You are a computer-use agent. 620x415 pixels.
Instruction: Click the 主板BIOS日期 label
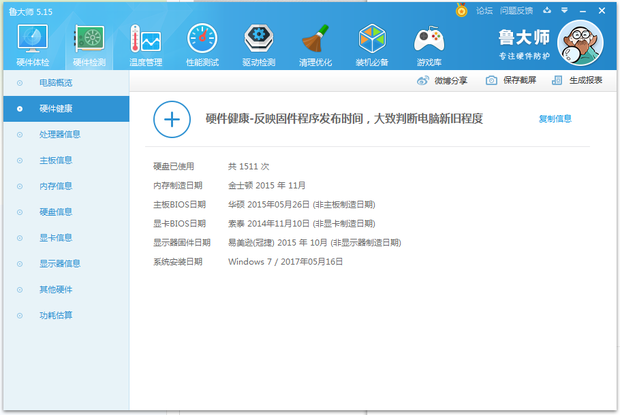point(180,204)
